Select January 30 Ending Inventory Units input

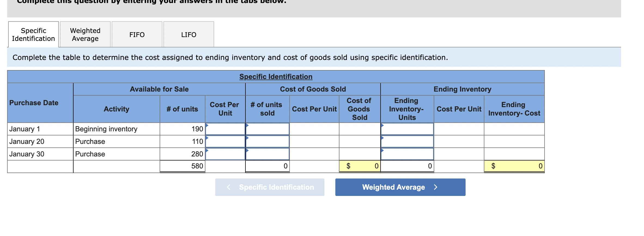pos(407,154)
